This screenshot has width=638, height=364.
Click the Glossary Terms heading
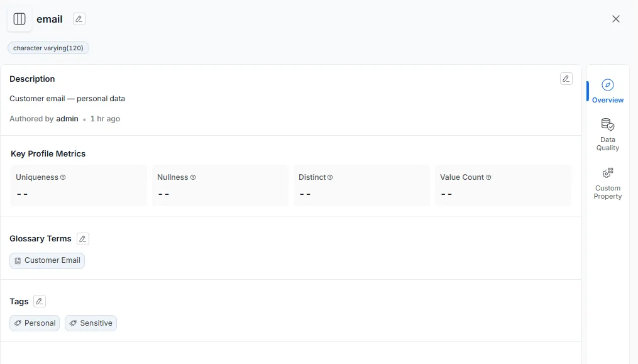[x=40, y=239]
